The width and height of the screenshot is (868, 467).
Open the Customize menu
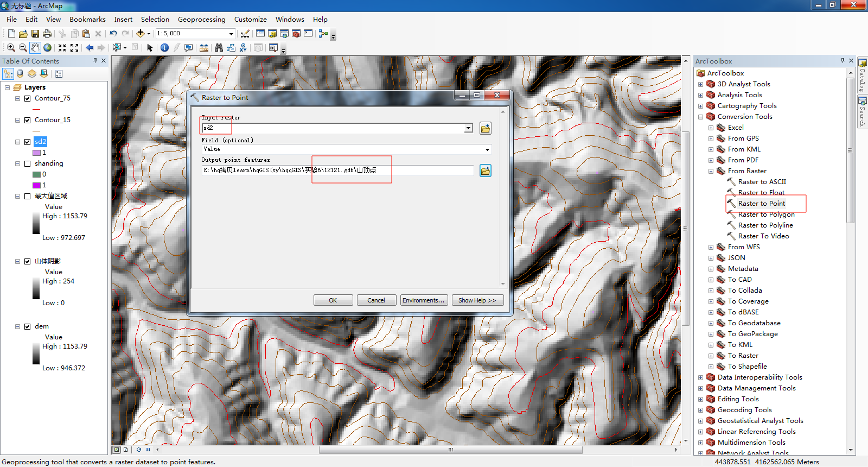pos(251,20)
